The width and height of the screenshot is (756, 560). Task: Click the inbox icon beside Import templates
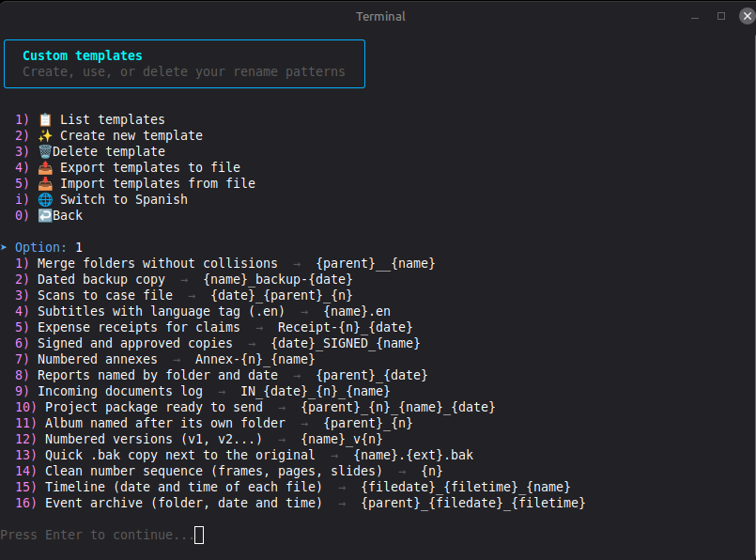click(45, 183)
